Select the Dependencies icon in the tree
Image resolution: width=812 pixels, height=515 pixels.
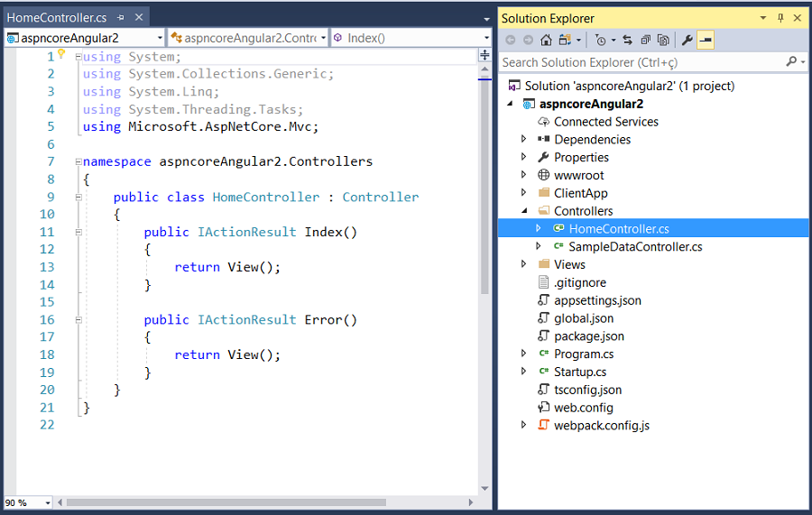[x=543, y=139]
